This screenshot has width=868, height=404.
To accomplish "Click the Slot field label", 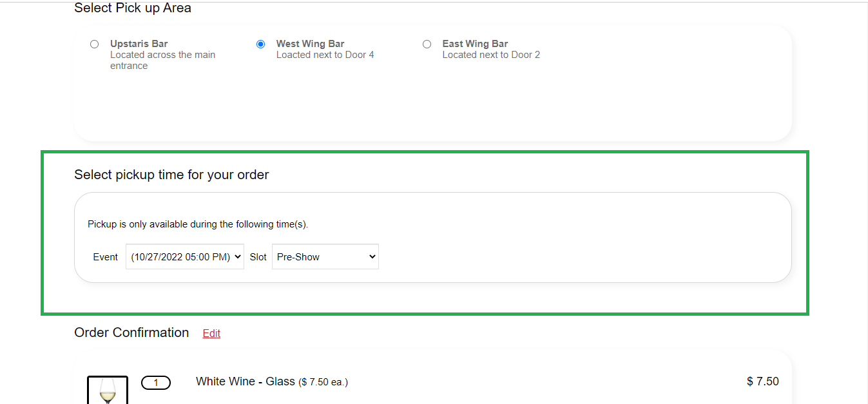I will pyautogui.click(x=258, y=256).
